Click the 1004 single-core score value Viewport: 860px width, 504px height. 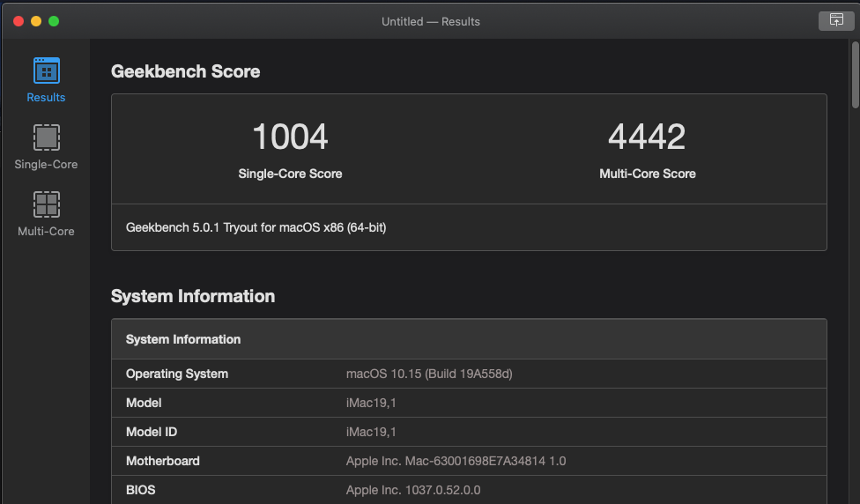[290, 137]
